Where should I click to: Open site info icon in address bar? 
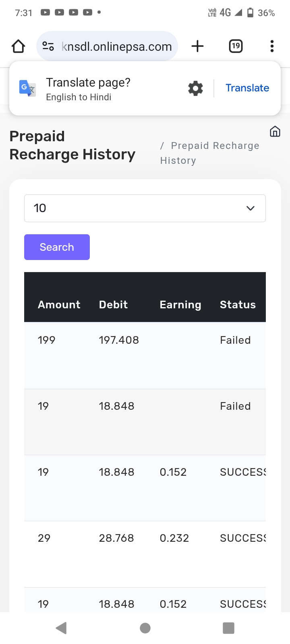pyautogui.click(x=48, y=46)
